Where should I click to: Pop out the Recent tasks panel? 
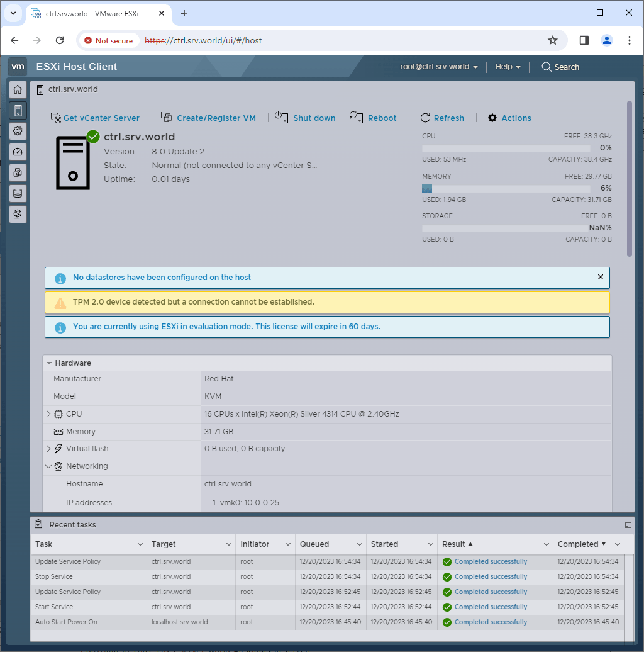(627, 524)
